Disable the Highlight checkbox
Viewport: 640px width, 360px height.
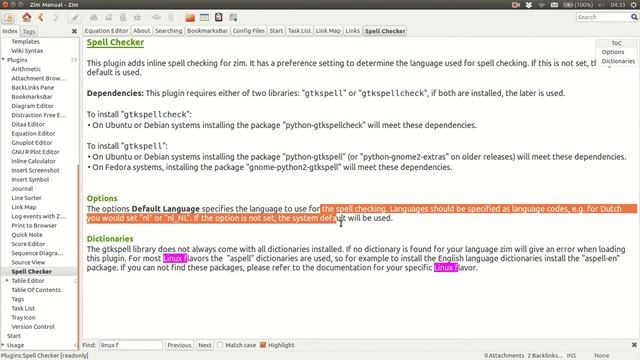point(263,345)
